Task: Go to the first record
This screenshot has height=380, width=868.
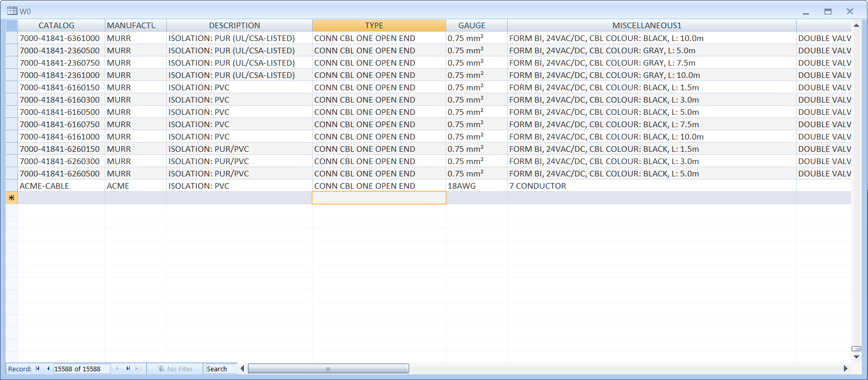Action: point(37,369)
